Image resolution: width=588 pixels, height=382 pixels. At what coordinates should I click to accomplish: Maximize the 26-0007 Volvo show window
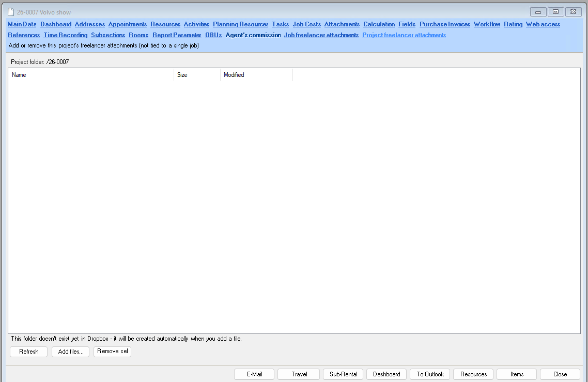pos(556,12)
